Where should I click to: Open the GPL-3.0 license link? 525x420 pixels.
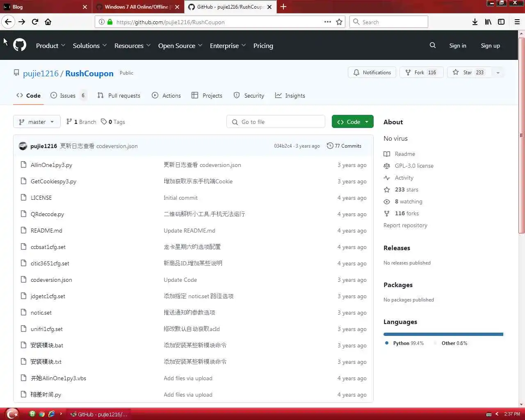[414, 166]
